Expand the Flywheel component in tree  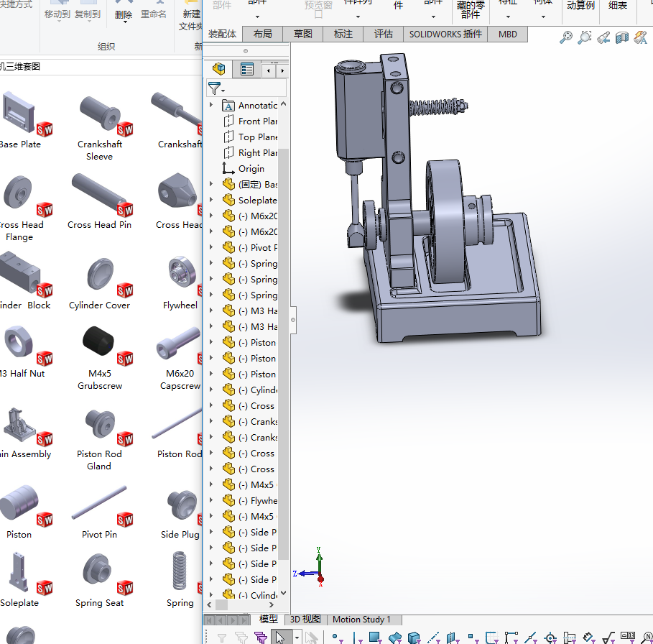click(x=211, y=500)
